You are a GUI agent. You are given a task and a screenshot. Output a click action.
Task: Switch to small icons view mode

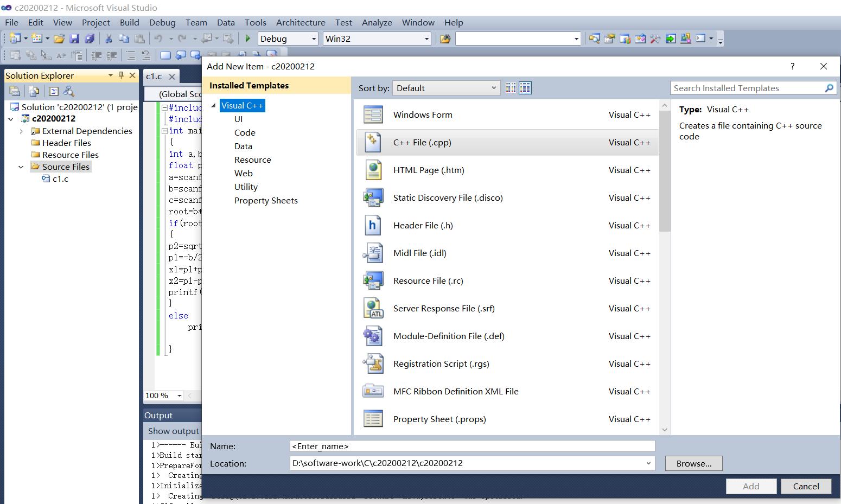point(510,87)
